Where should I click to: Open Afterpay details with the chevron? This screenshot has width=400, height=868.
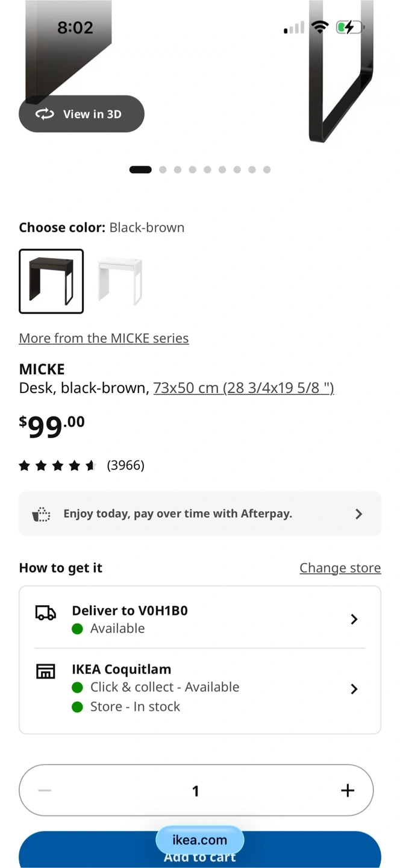[x=358, y=514]
